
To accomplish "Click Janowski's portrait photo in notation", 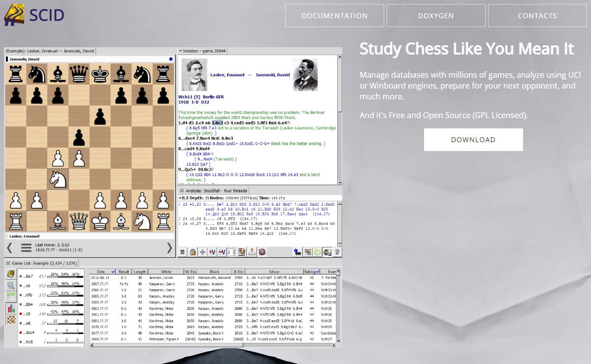I will pyautogui.click(x=305, y=75).
